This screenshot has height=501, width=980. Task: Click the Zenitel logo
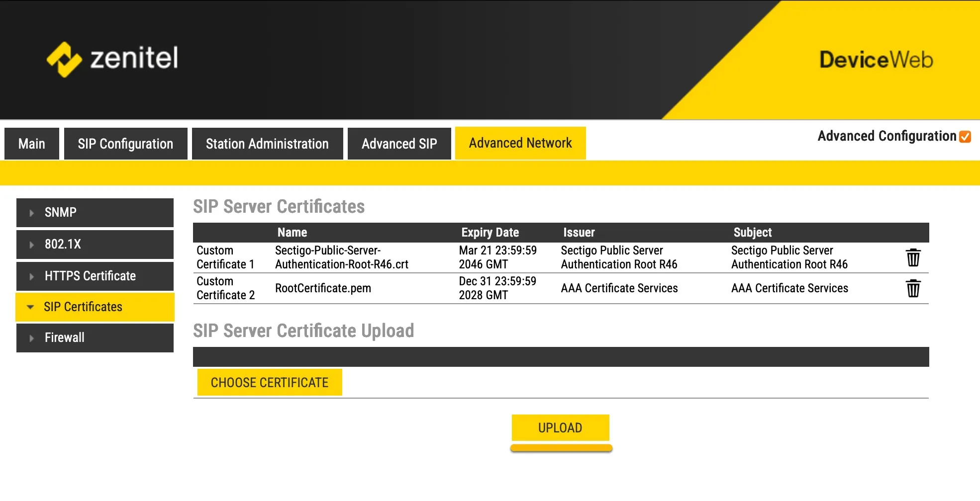pos(112,59)
